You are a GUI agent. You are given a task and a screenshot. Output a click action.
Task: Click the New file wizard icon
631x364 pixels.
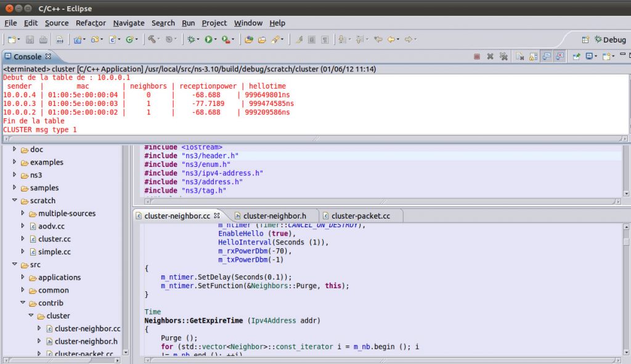click(x=12, y=39)
